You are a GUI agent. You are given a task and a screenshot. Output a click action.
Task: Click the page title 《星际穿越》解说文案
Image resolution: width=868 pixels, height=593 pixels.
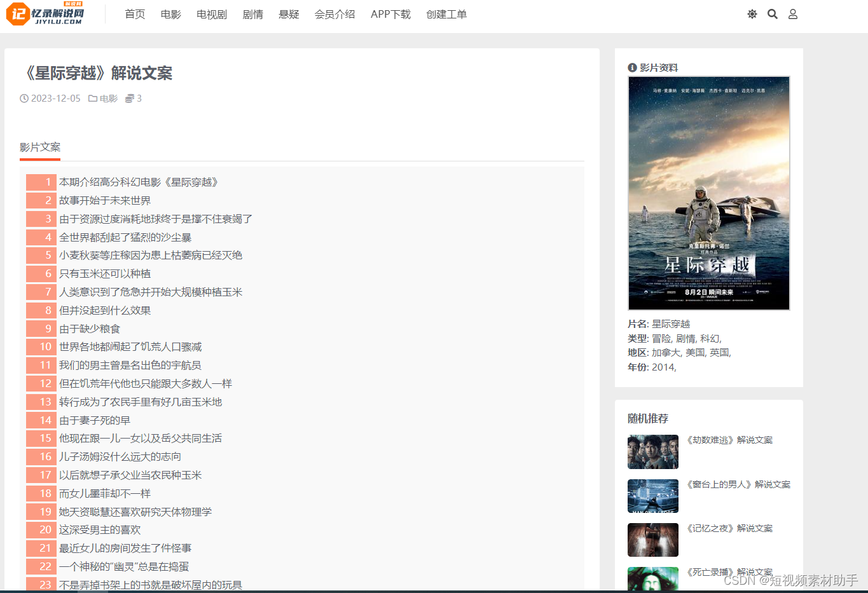pos(96,73)
